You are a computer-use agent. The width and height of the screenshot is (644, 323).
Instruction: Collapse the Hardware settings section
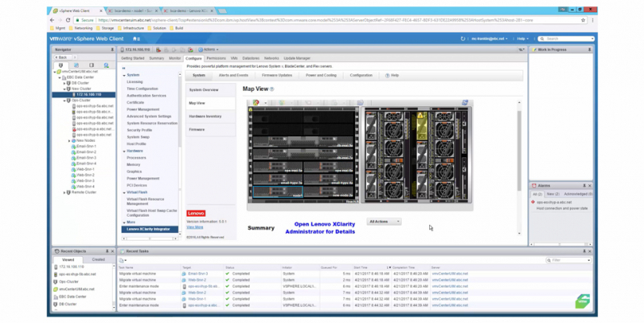pyautogui.click(x=124, y=151)
